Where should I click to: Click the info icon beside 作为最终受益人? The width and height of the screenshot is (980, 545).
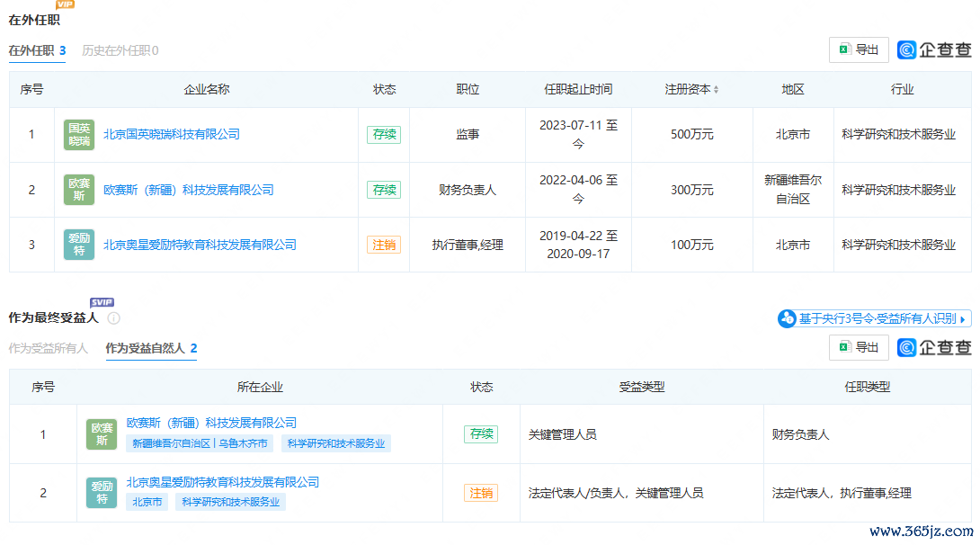[114, 318]
